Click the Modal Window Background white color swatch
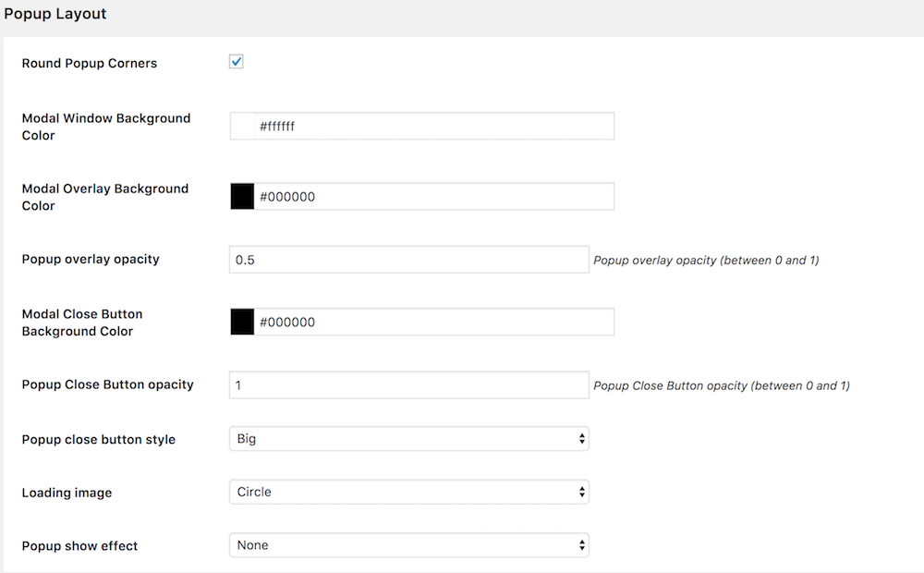The width and height of the screenshot is (924, 573). coord(242,127)
